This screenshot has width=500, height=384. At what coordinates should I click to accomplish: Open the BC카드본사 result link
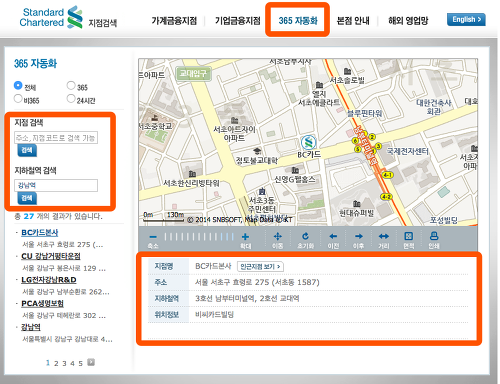click(x=40, y=233)
